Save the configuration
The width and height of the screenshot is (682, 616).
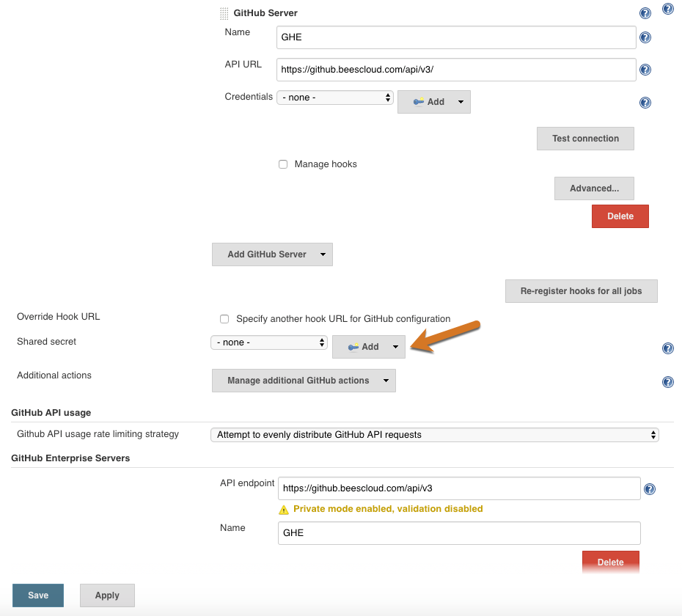tap(38, 595)
